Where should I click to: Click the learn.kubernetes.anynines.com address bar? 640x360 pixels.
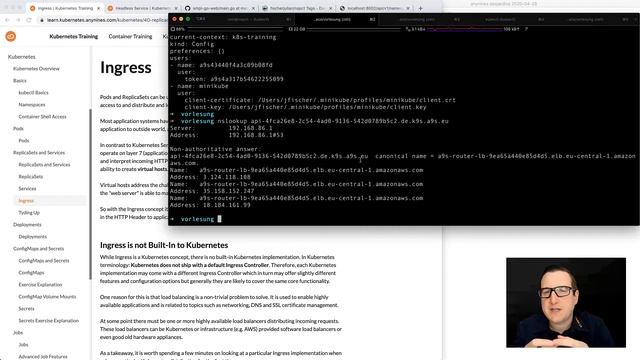[x=102, y=20]
